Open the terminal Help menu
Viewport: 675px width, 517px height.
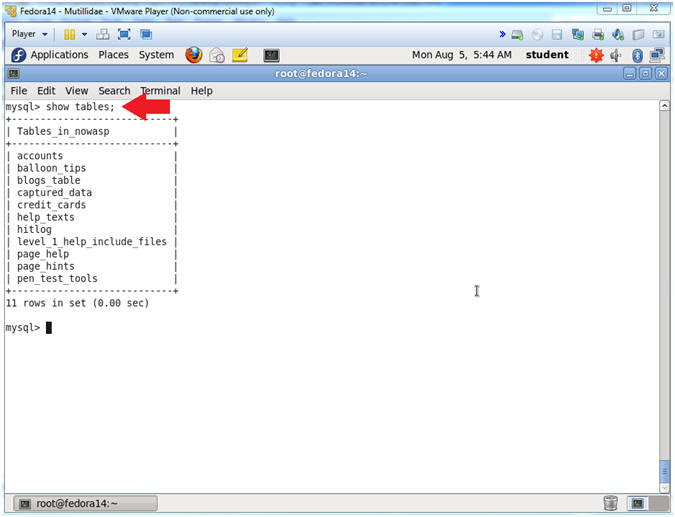[x=201, y=91]
